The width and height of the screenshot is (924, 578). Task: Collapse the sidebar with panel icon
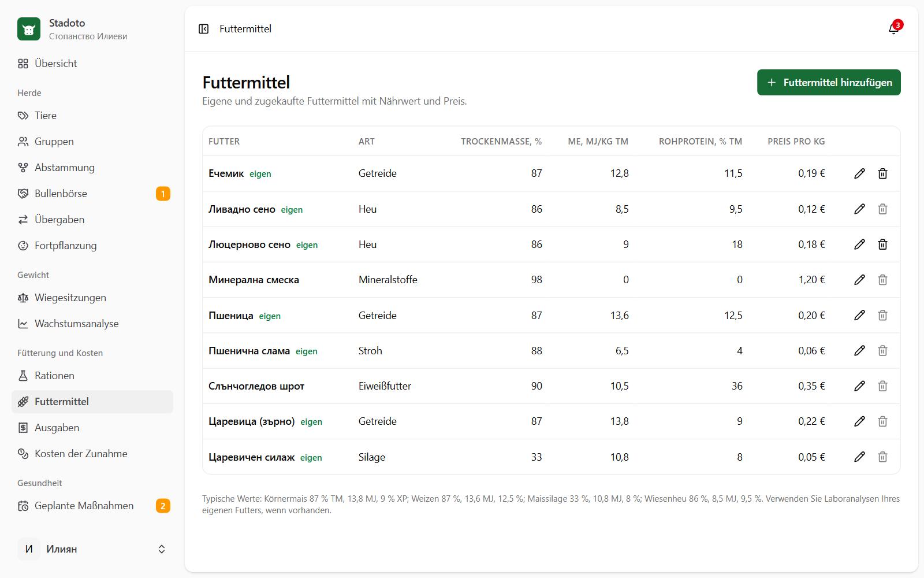tap(203, 29)
